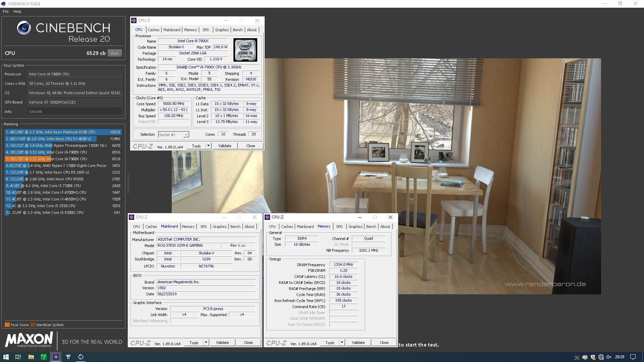Switch to Caches tab in top CPU-Z
Image resolution: width=644 pixels, height=362 pixels.
tap(154, 30)
